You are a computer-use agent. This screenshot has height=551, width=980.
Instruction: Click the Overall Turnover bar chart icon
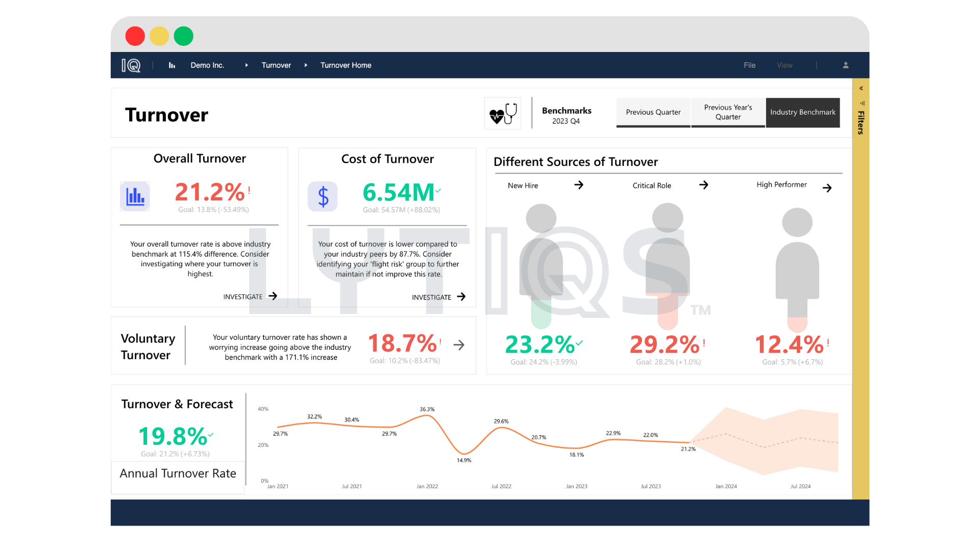pos(135,196)
